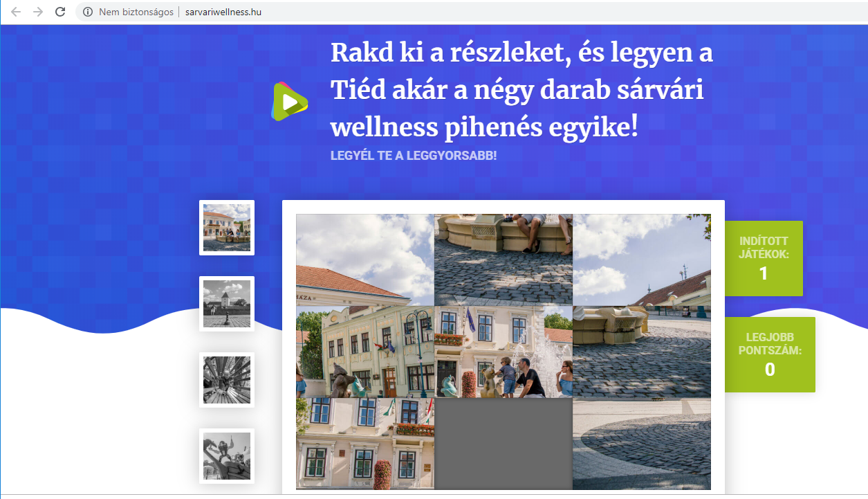The width and height of the screenshot is (868, 499).
Task: Select the color town hall thumbnail
Action: [x=227, y=228]
